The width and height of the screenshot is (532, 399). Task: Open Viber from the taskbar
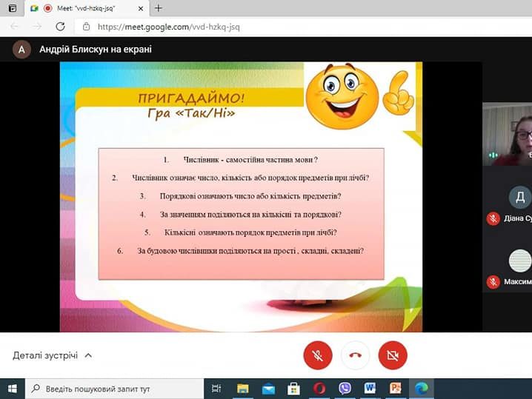click(x=345, y=388)
